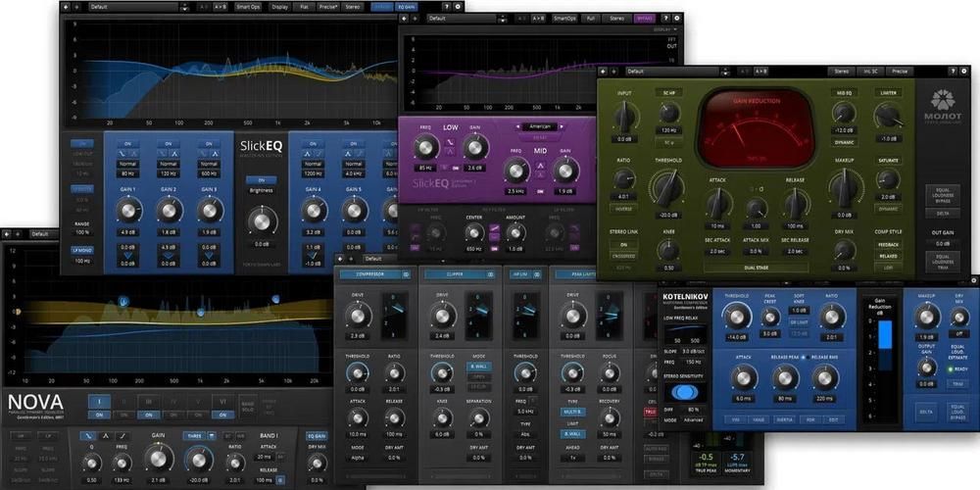Click 80 Hz frequency field in SlickEQ Mastering
This screenshot has width=980, height=490.
tap(127, 173)
